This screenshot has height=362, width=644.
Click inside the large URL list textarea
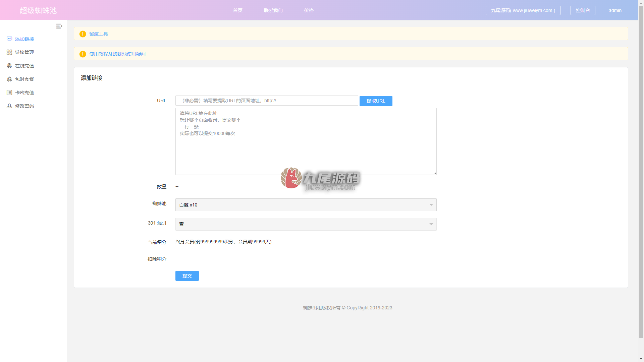point(306,141)
